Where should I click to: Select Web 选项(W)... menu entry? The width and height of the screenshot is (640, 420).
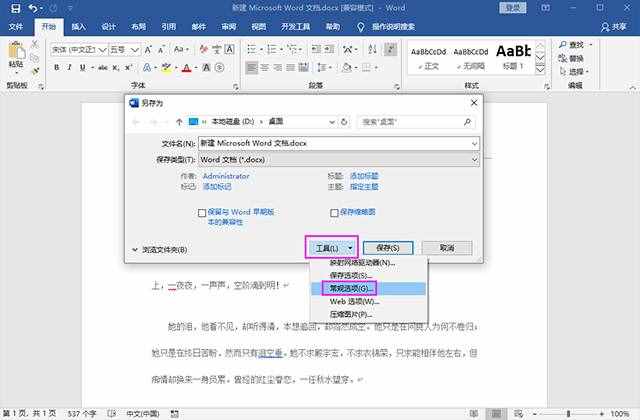click(x=369, y=302)
